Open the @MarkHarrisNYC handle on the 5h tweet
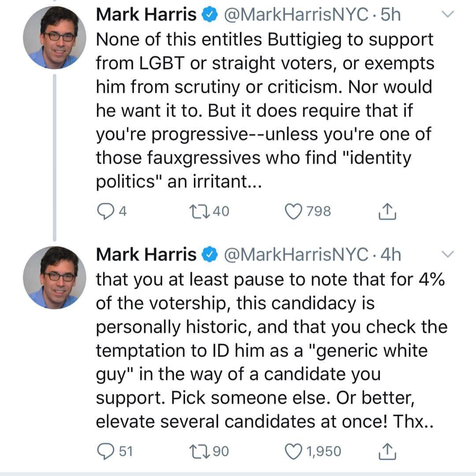 (x=296, y=15)
